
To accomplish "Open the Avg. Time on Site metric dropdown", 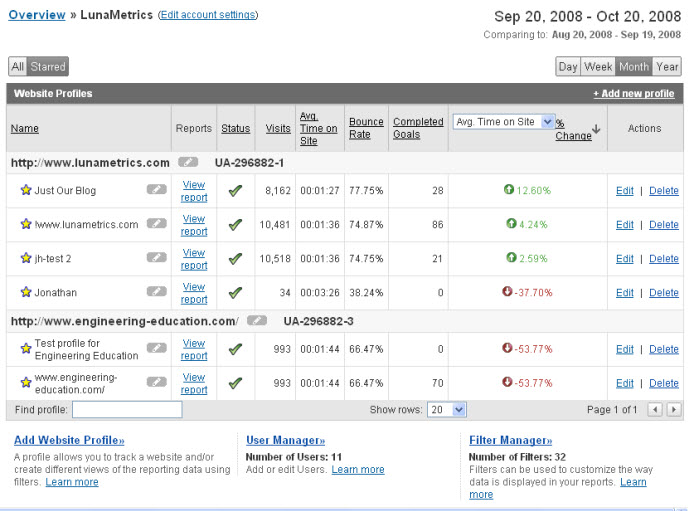I will coord(503,121).
